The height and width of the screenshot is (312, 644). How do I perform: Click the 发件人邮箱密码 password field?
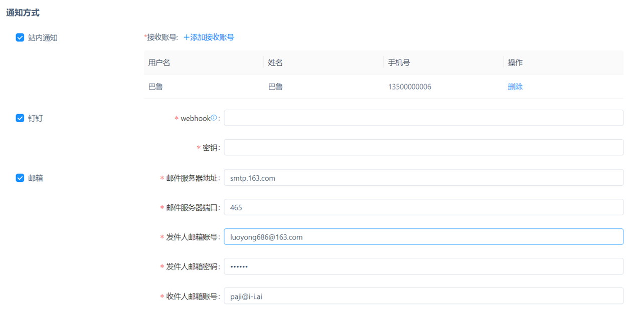tap(423, 266)
